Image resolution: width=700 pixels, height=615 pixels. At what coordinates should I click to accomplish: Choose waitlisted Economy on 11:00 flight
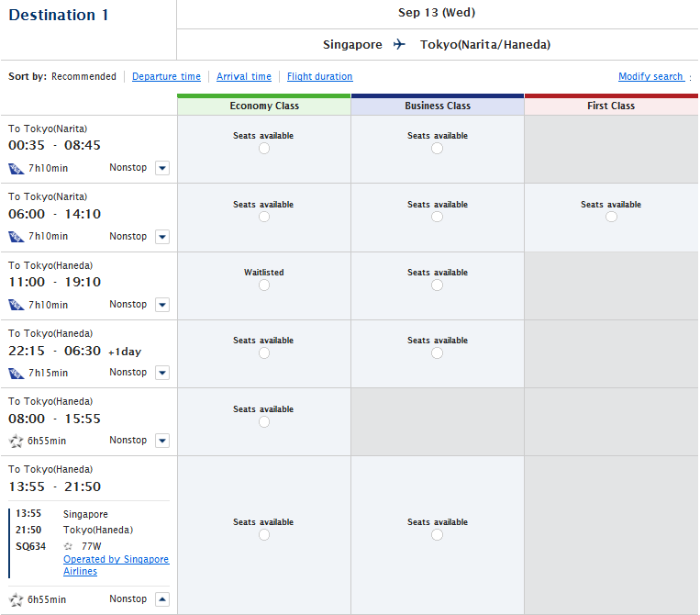tap(264, 285)
